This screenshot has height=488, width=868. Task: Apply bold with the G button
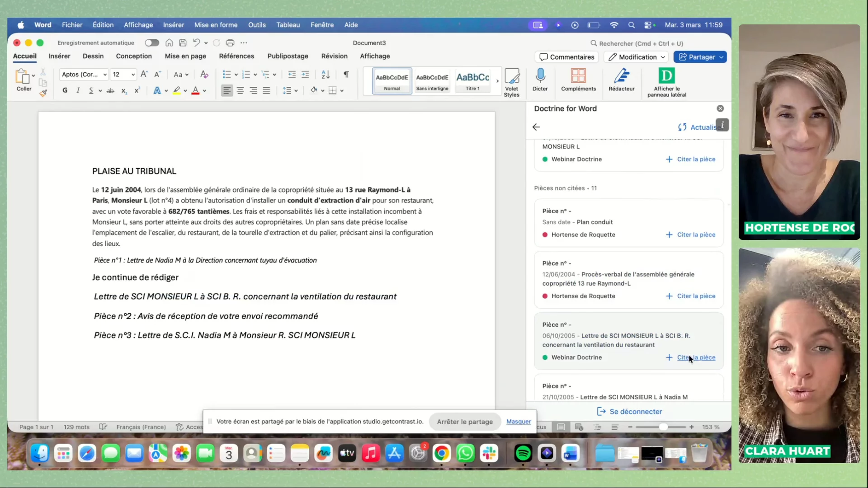click(x=65, y=90)
